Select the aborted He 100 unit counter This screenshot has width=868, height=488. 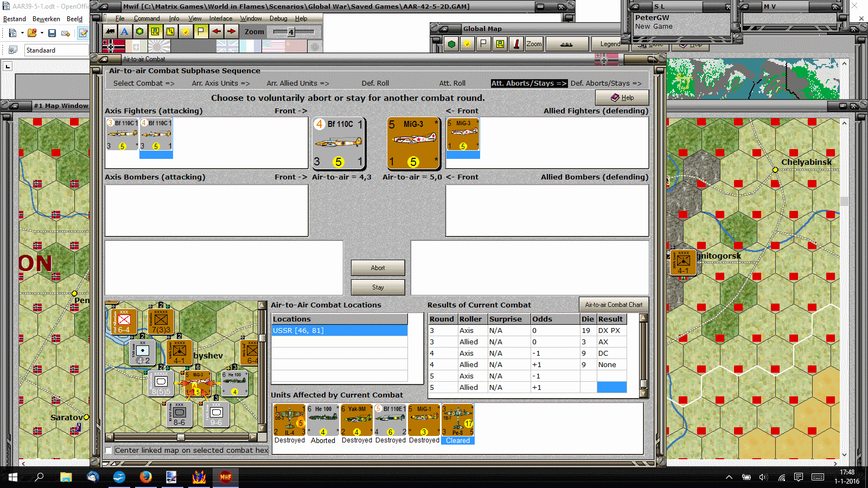click(x=323, y=420)
